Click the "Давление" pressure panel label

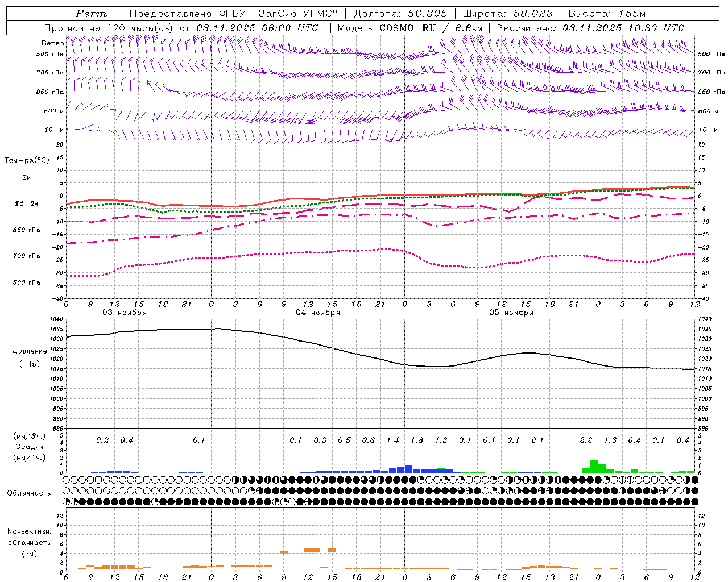(x=30, y=351)
